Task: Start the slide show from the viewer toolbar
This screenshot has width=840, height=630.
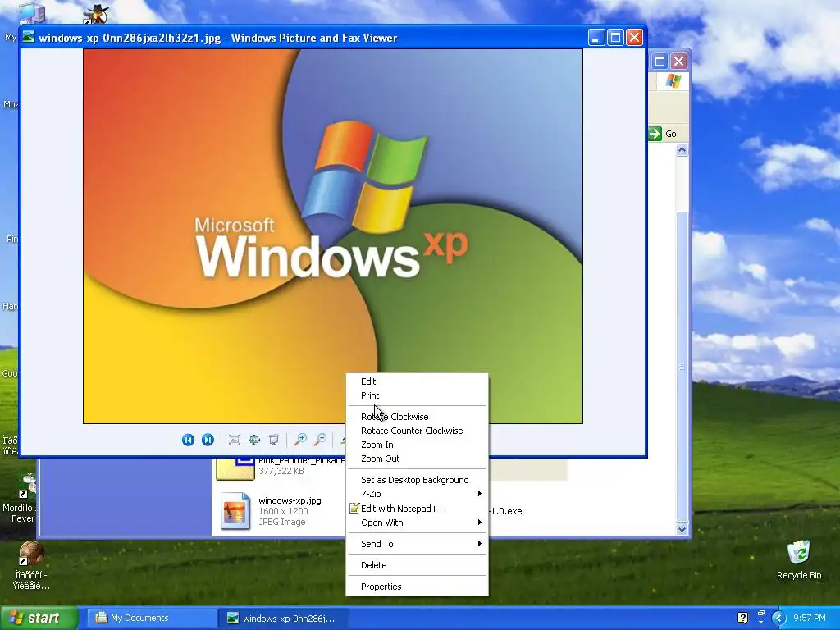Action: pyautogui.click(x=274, y=440)
